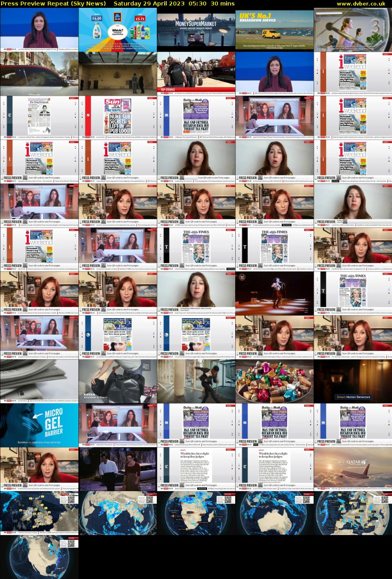Open the Daily Telegraph front page thumbnail

tap(39, 118)
